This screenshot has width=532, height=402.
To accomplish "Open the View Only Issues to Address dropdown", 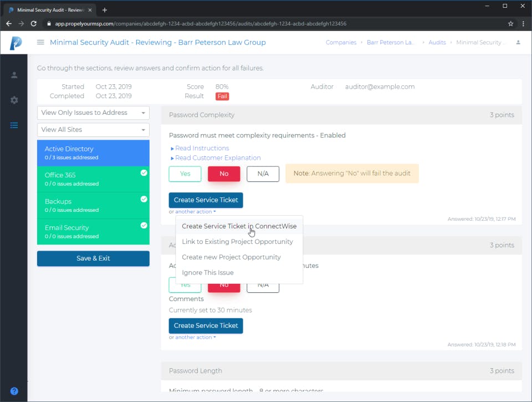I will [93, 113].
